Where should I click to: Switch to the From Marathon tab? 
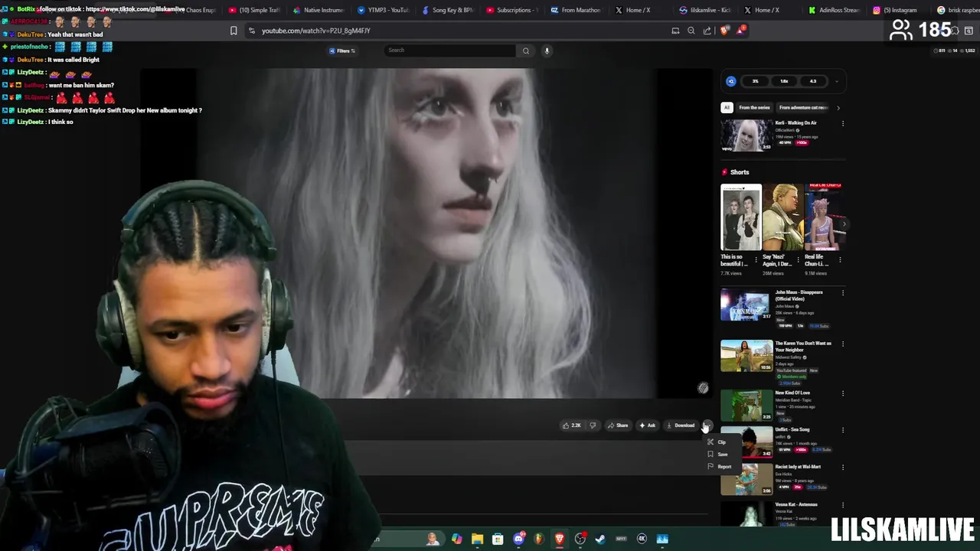[x=577, y=10]
